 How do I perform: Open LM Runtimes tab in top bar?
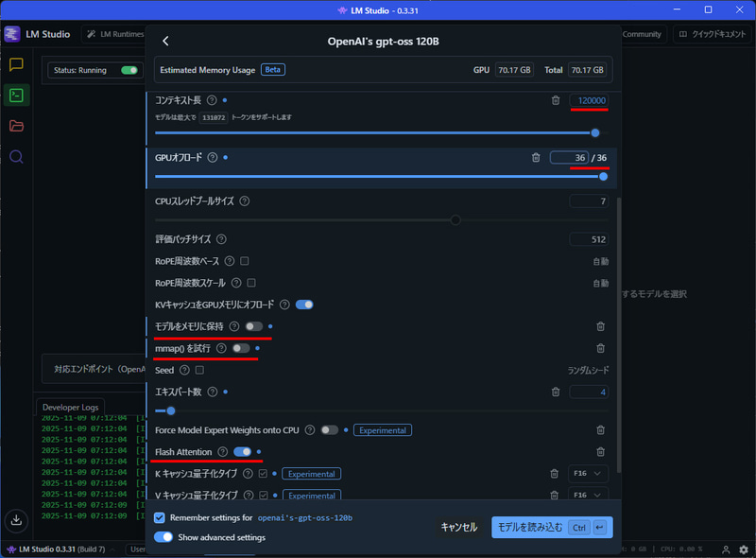click(x=114, y=34)
